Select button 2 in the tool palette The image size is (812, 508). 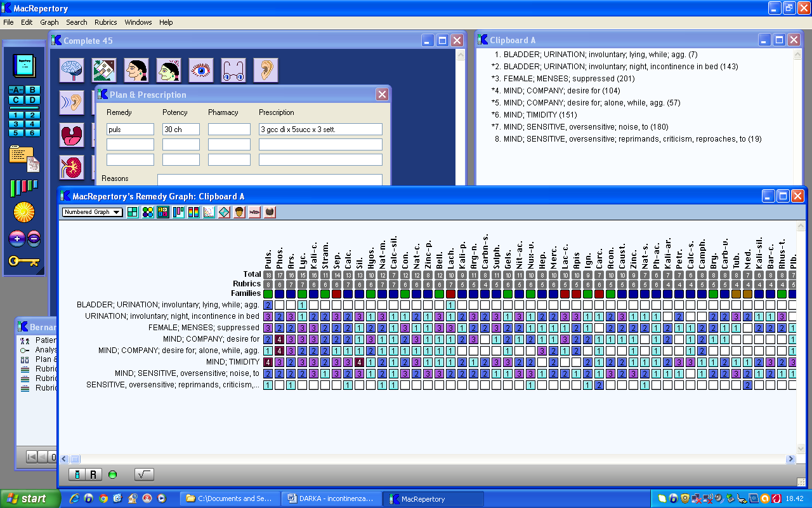pos(32,116)
